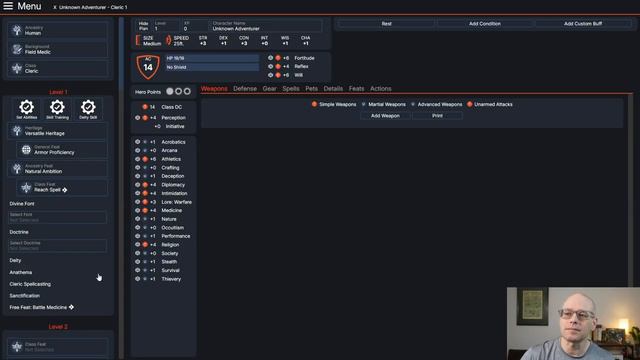Toggle the eye icon beside Stealth
The height and width of the screenshot is (360, 640).
(x=138, y=262)
